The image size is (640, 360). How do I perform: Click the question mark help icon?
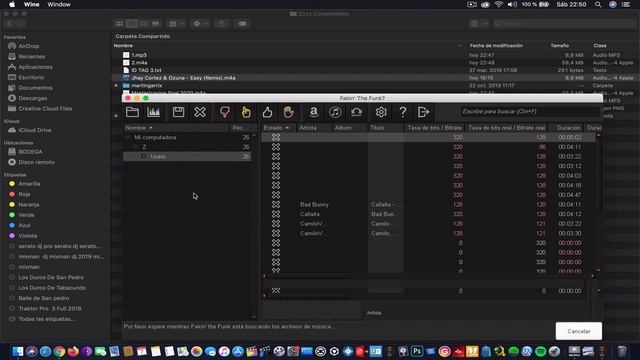[402, 112]
